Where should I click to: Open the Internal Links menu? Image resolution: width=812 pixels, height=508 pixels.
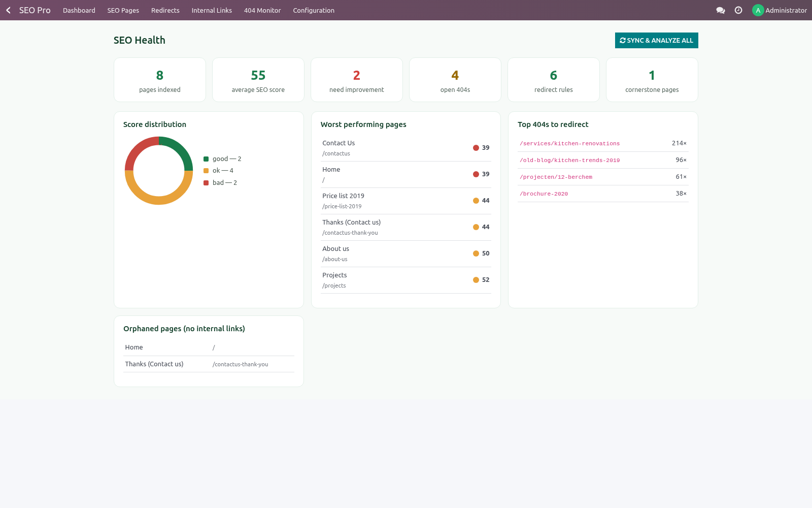pyautogui.click(x=212, y=10)
